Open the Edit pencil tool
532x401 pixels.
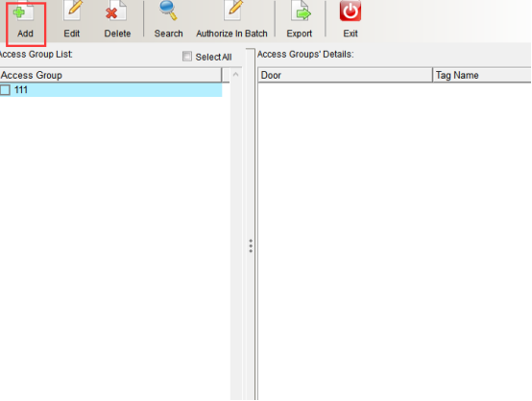coord(73,12)
